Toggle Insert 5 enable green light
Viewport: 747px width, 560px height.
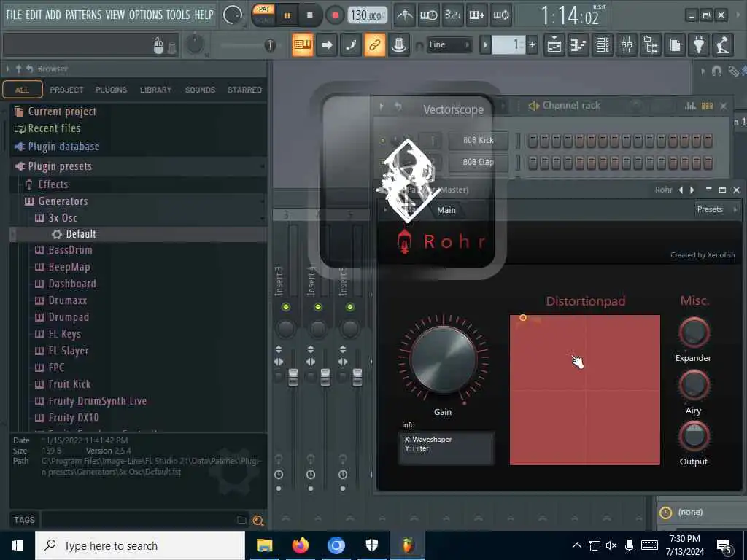click(350, 307)
